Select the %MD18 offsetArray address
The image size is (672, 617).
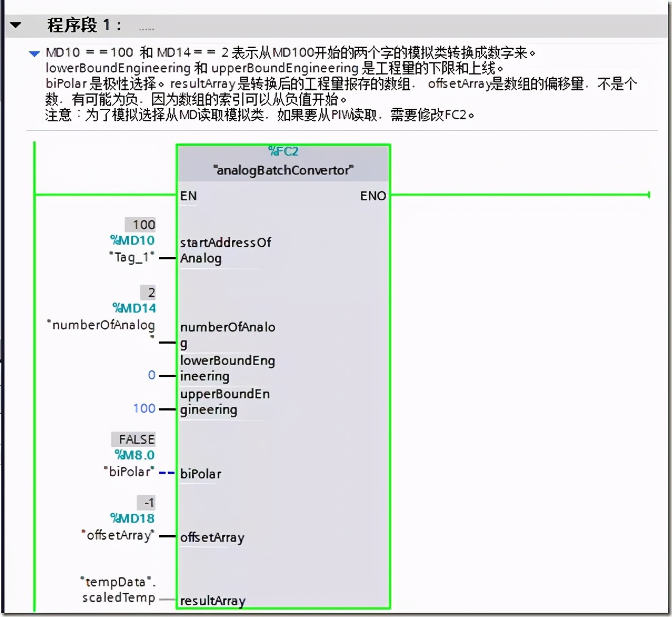[x=133, y=518]
